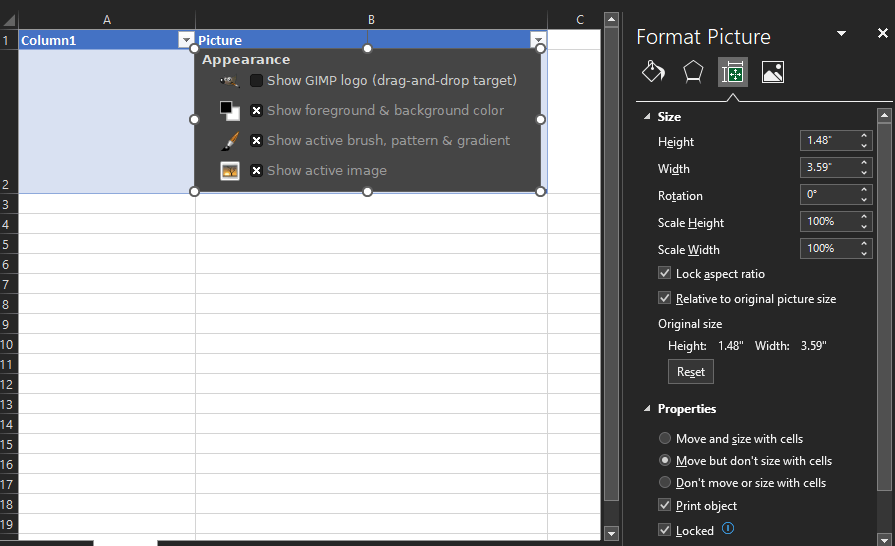
Task: Open Format Picture pane options dropdown arrow
Action: pos(841,34)
